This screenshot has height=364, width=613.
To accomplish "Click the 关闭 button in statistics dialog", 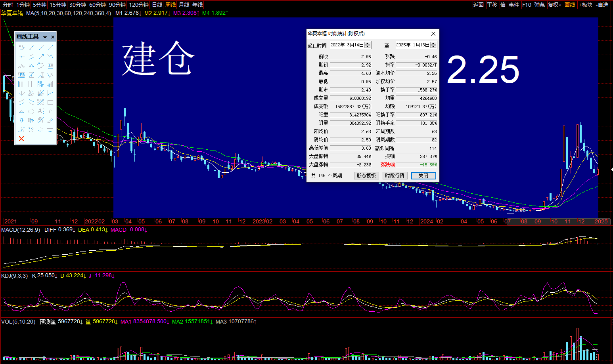I will click(x=423, y=175).
